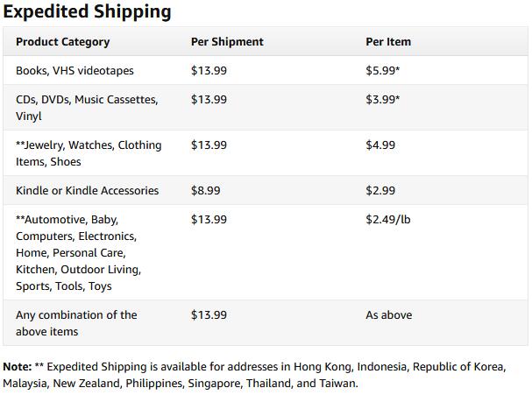Click the $3.99* per item price

point(382,99)
